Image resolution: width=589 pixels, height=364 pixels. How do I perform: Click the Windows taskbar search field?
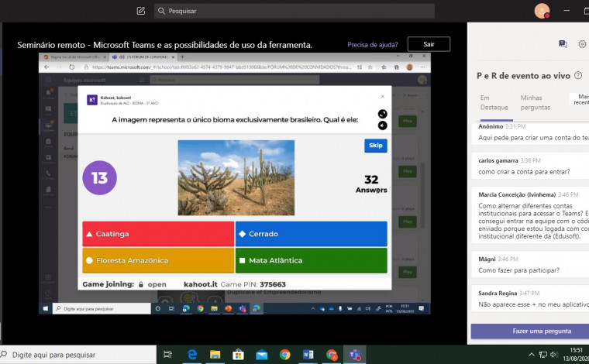tap(77, 355)
